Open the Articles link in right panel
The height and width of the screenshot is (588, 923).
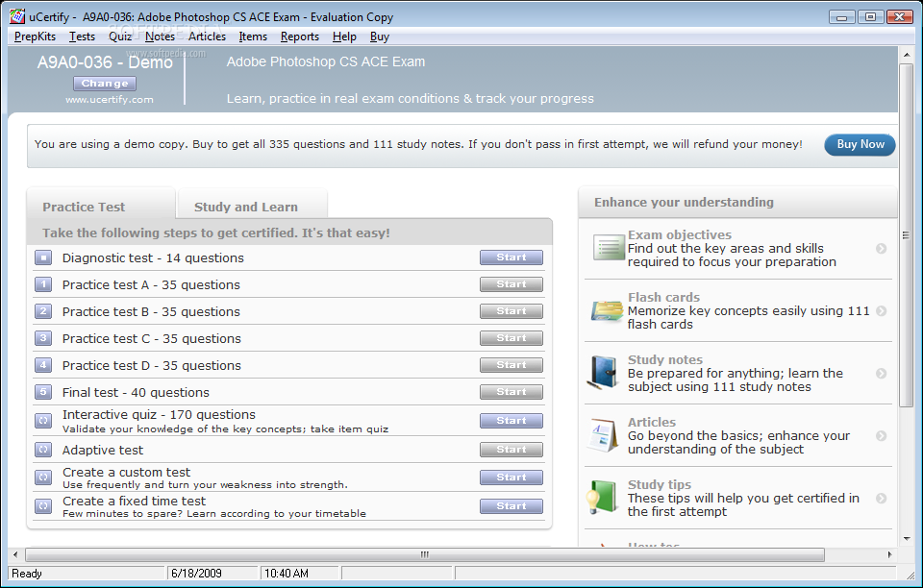click(652, 422)
